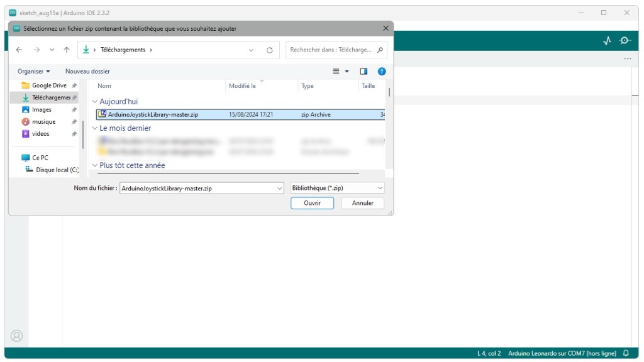
Task: Collapse the Aujourd'hui group
Action: pyautogui.click(x=95, y=101)
